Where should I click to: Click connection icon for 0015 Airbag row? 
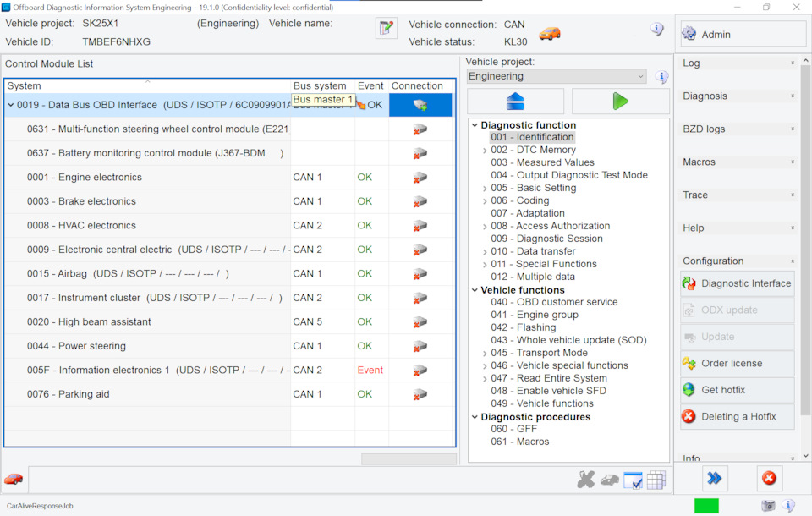[420, 274]
